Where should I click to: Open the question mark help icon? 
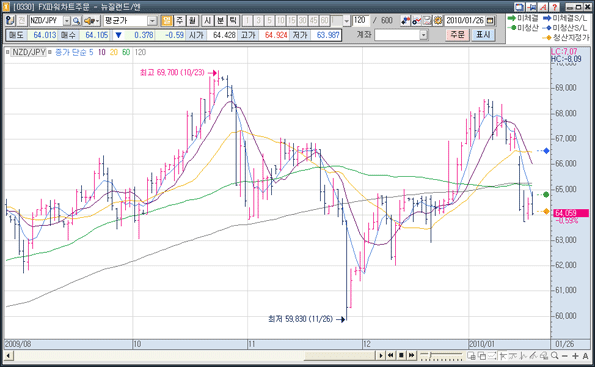[554, 7]
